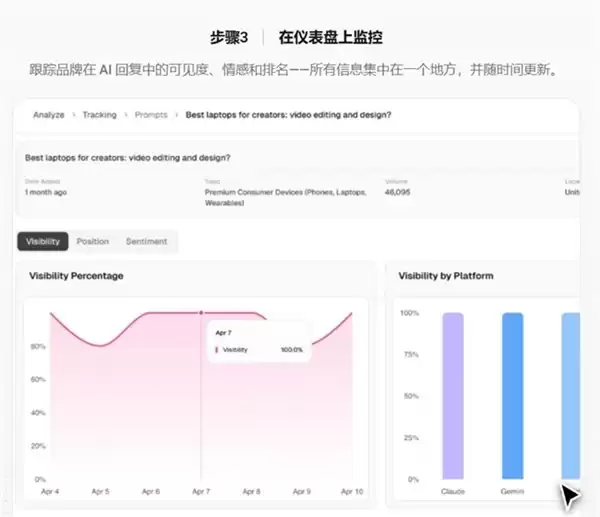Click the volume value 46,095

tap(397, 192)
